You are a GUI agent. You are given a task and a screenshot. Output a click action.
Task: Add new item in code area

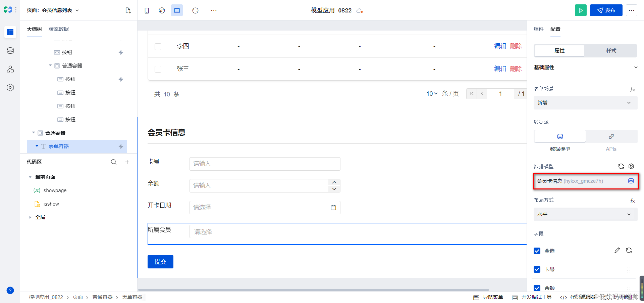click(127, 162)
